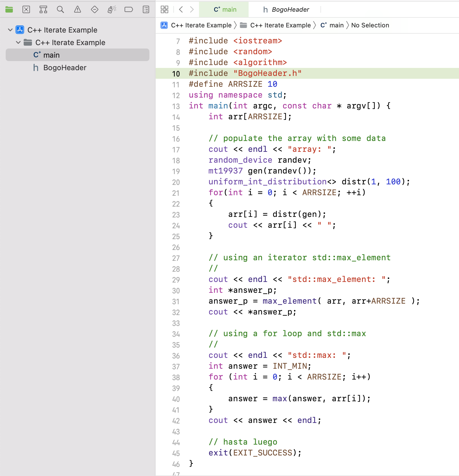459x476 pixels.
Task: Switch to the BogoHeader tab
Action: click(286, 10)
